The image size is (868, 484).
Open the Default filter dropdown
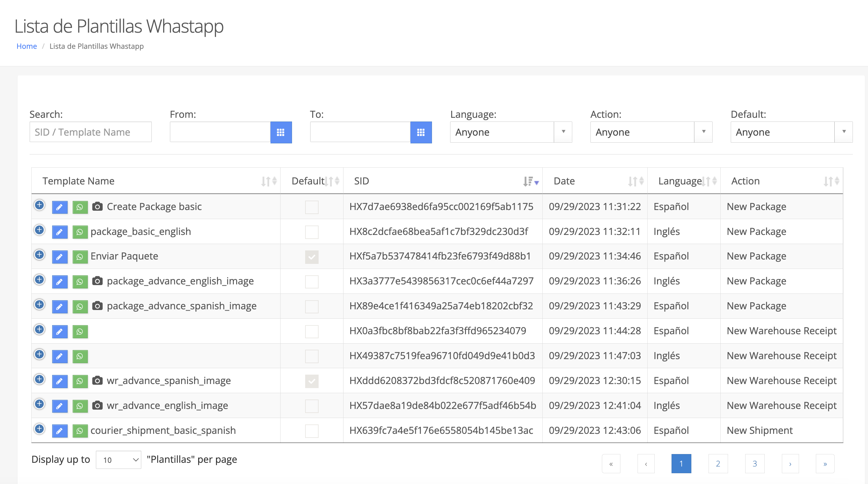[792, 132]
